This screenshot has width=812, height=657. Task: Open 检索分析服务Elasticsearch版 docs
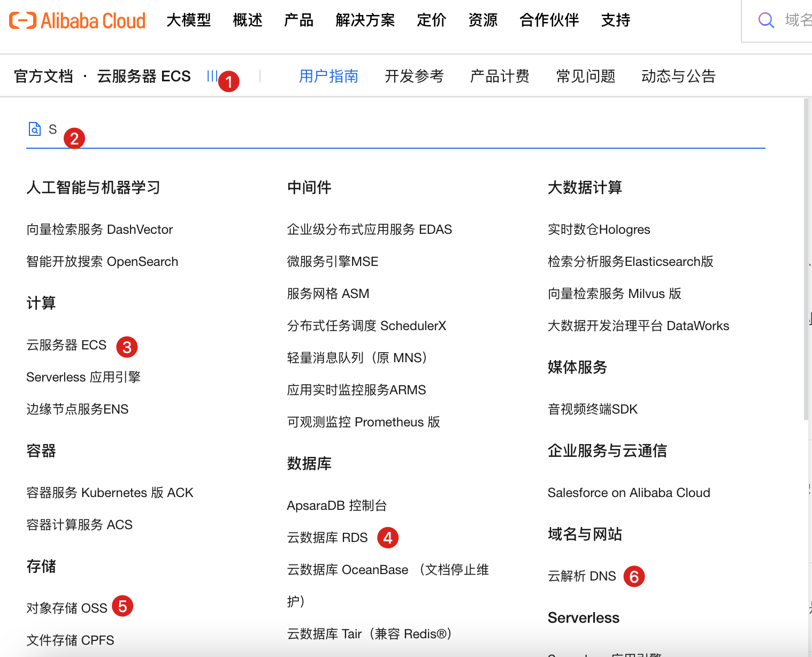click(x=631, y=262)
